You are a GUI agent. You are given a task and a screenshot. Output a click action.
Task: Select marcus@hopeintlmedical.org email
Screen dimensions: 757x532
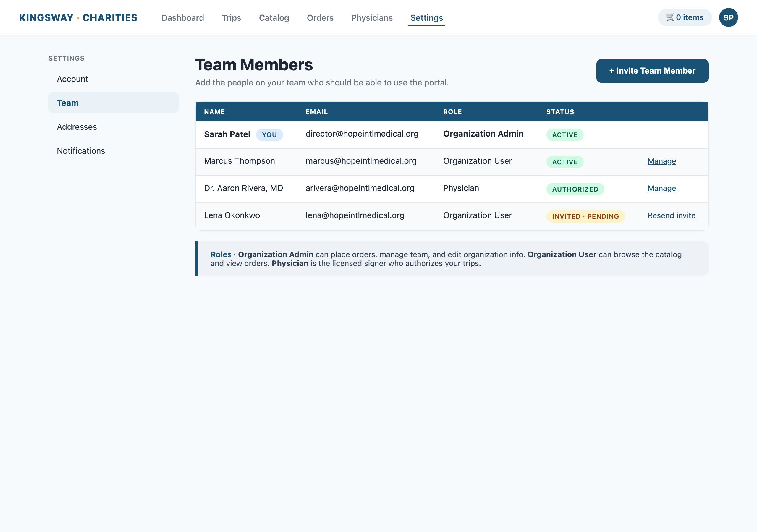tap(361, 161)
